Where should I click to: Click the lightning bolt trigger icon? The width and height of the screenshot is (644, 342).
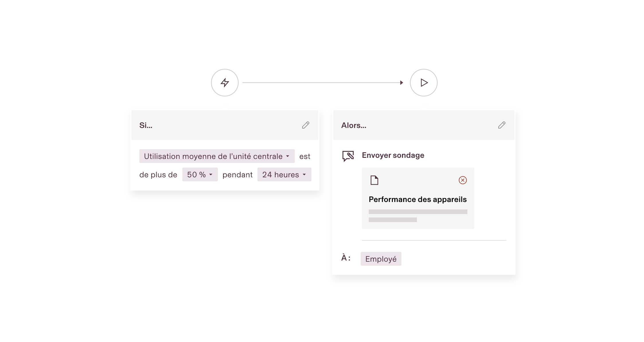(x=225, y=83)
